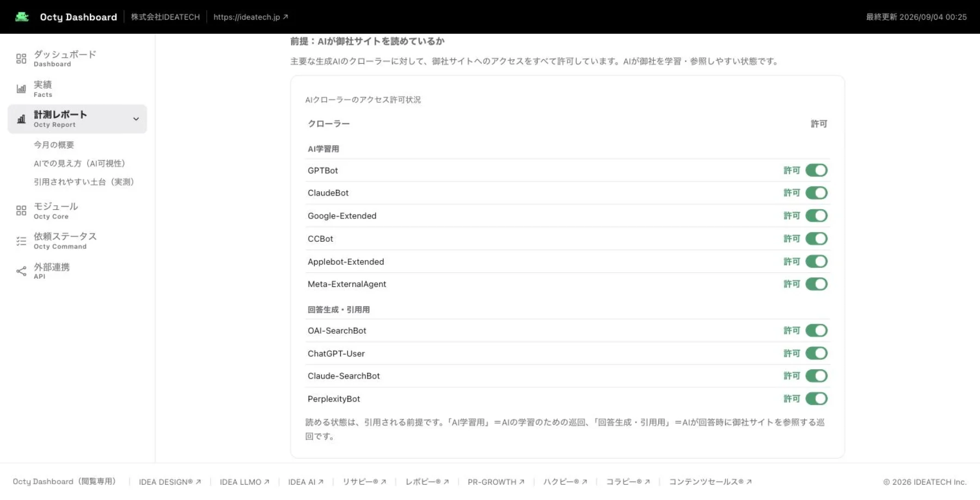The width and height of the screenshot is (980, 500).
Task: Click the AI学習用 section heading
Action: point(323,149)
